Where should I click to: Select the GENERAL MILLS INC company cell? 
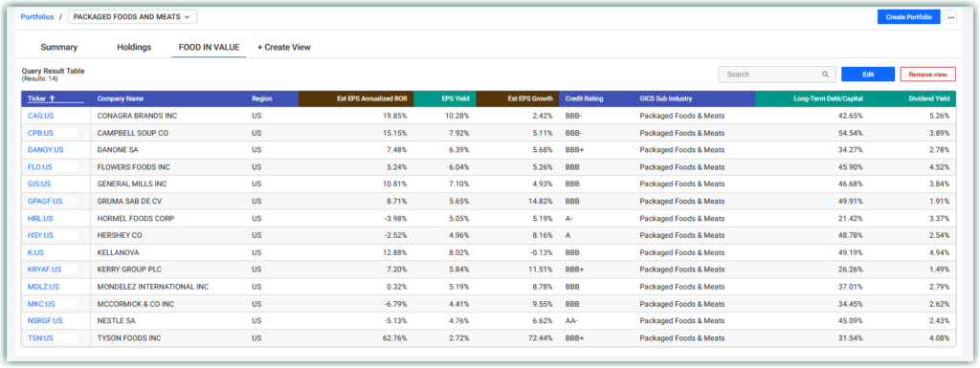pyautogui.click(x=132, y=184)
